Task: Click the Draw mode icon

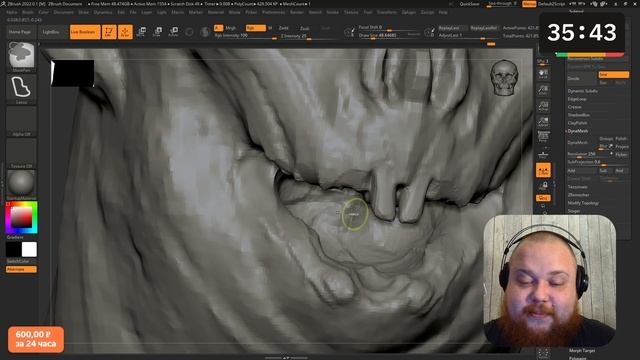Action: [125, 32]
